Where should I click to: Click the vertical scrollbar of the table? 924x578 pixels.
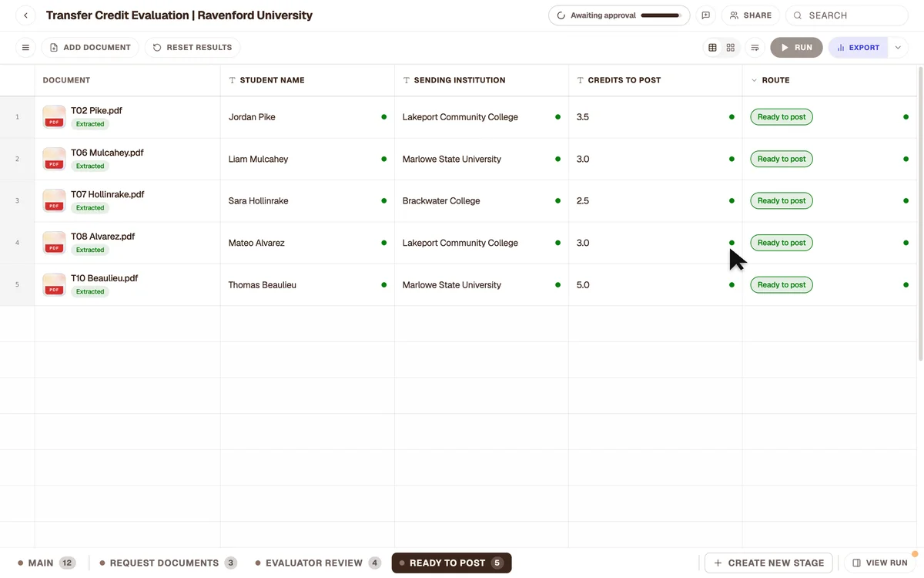click(920, 213)
